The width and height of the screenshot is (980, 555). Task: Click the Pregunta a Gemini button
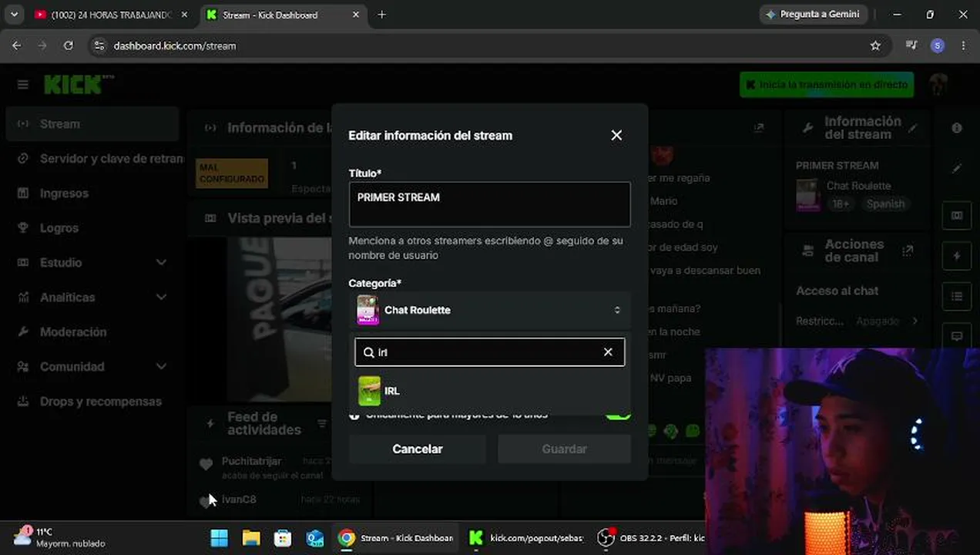[x=814, y=15]
